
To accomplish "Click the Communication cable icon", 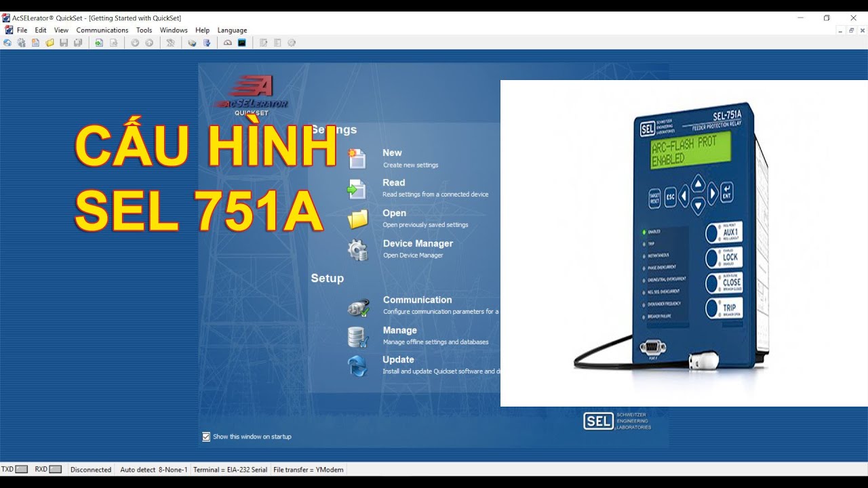I will coord(358,308).
